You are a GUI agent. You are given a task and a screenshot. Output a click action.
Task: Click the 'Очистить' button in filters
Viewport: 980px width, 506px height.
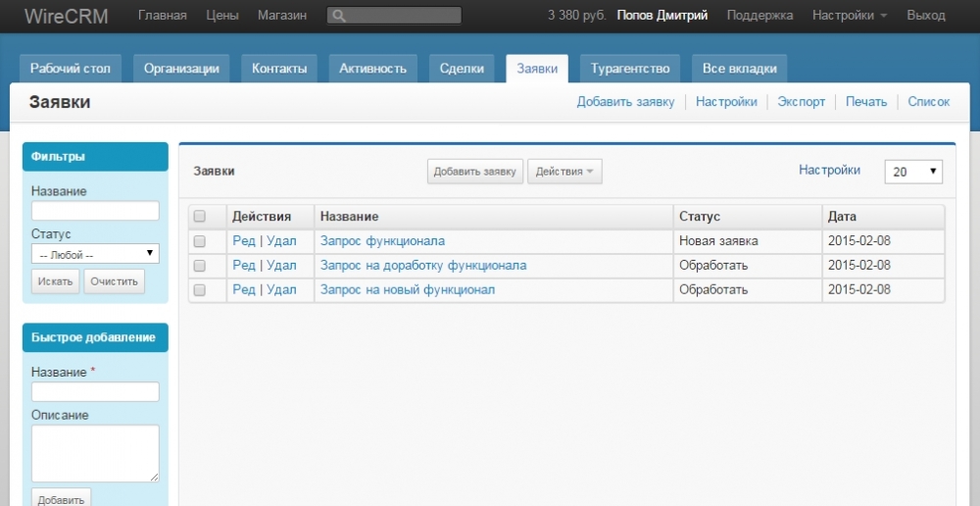(114, 281)
